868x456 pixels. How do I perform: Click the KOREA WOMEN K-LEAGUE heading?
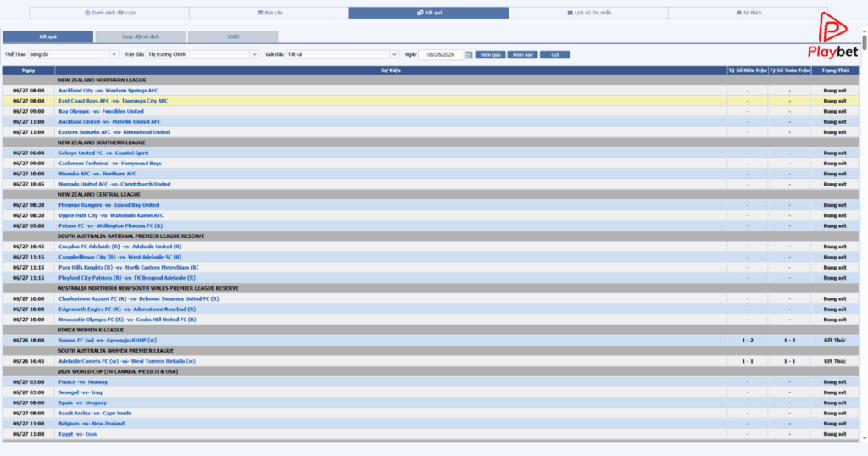point(91,330)
